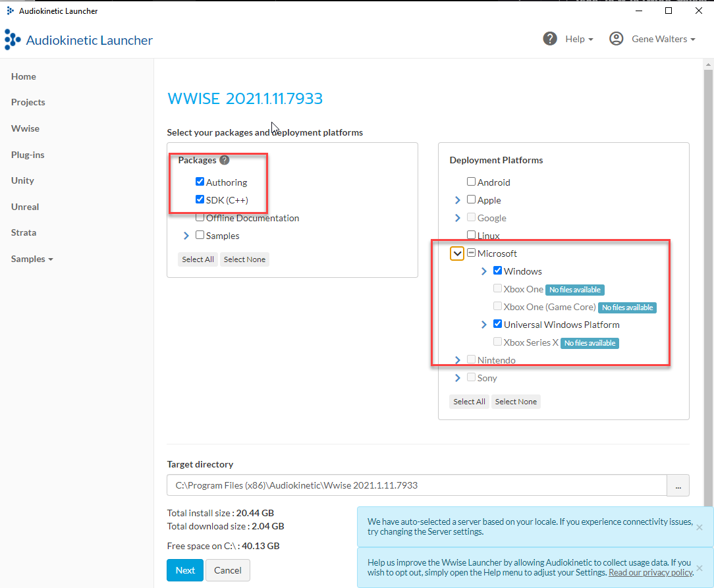This screenshot has width=714, height=588.
Task: Click the Audiokinetic Launcher title text
Action: (90, 40)
